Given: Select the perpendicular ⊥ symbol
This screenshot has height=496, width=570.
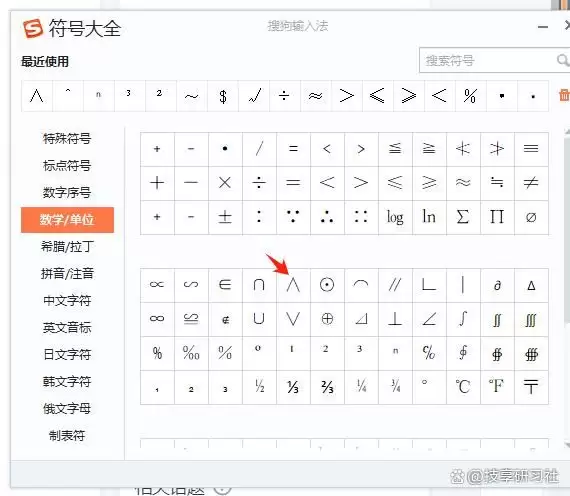Looking at the screenshot, I should tap(395, 319).
